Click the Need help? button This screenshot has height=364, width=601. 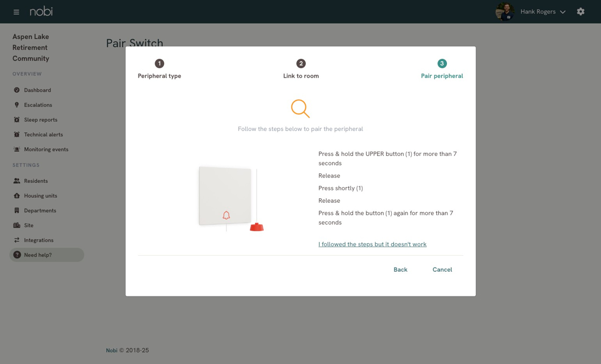coord(47,255)
